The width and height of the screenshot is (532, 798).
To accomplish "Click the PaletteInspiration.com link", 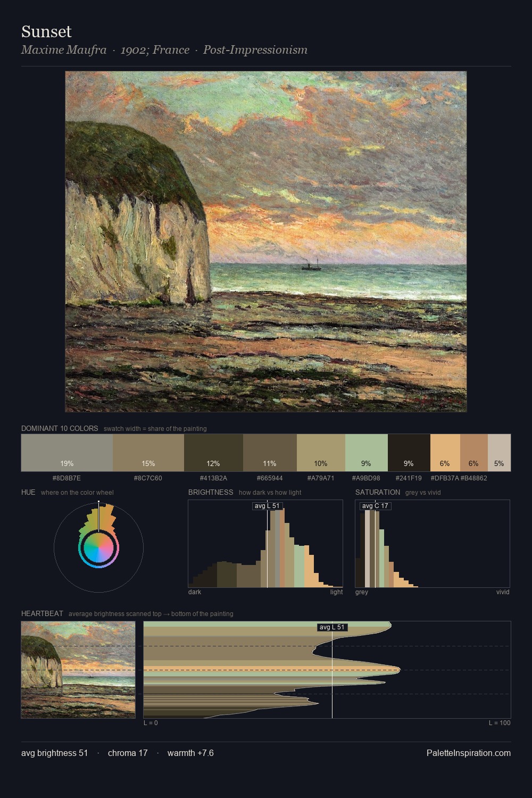I will coord(469,753).
